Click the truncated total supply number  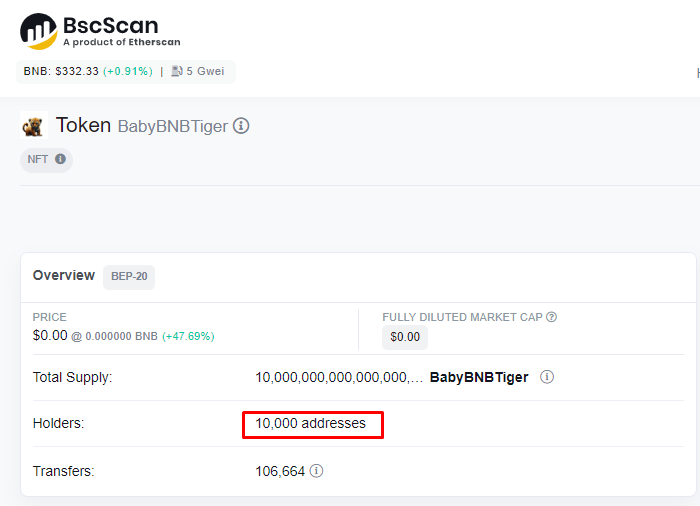coord(339,377)
